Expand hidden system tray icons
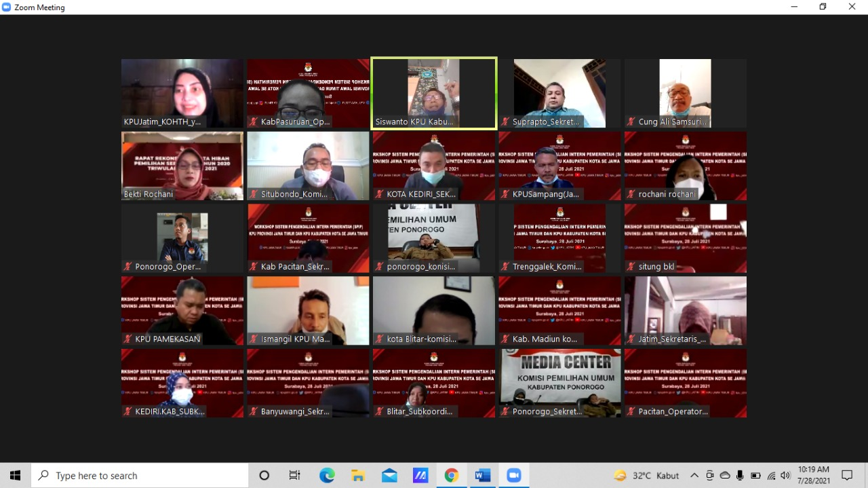Screen dimensions: 868x488 [x=694, y=476]
